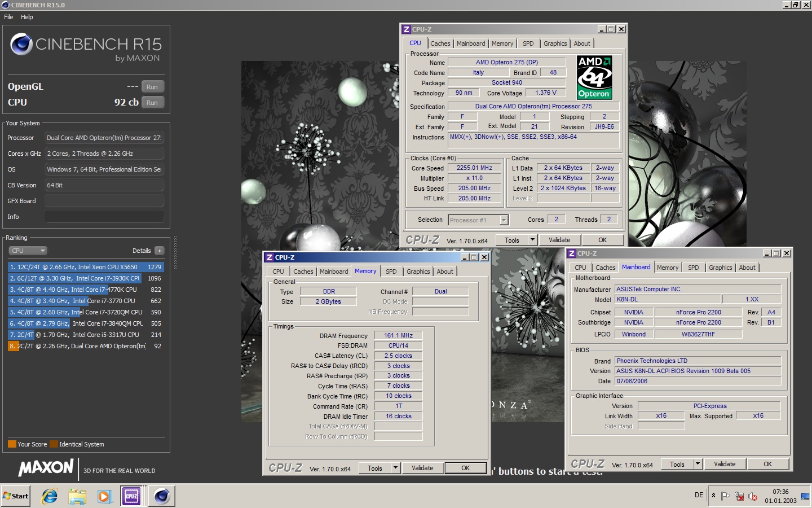Switch to CPU-Z taskbar icon
The height and width of the screenshot is (508, 812).
coord(131,496)
